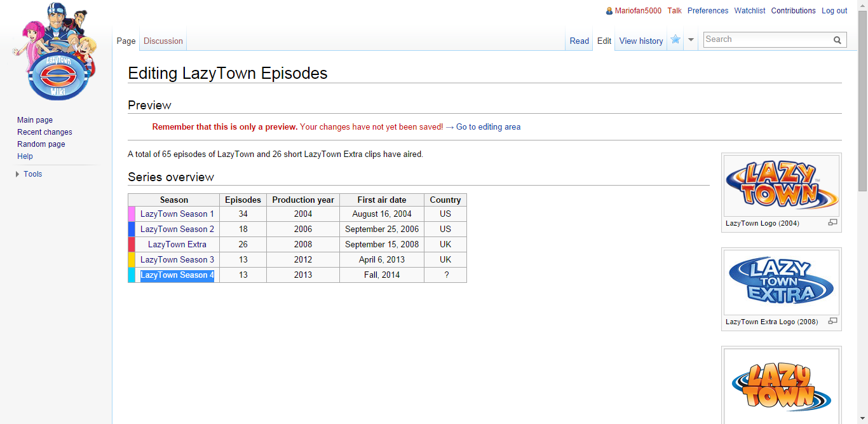
Task: Click the 'Country' column header
Action: click(445, 200)
